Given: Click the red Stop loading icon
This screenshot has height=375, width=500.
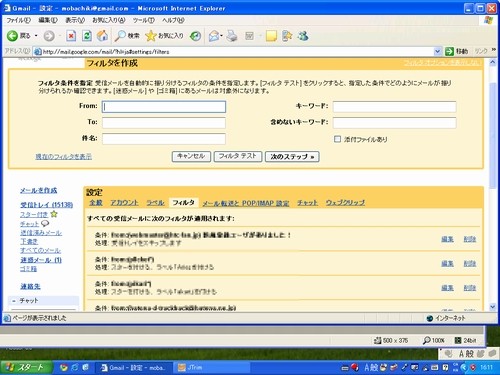Looking at the screenshot, I should [71, 36].
